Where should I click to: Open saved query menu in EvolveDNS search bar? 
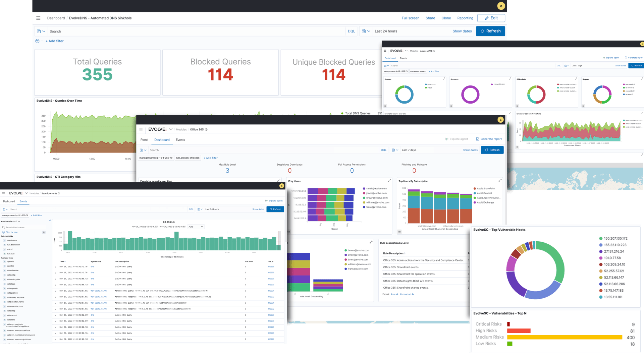(x=41, y=31)
